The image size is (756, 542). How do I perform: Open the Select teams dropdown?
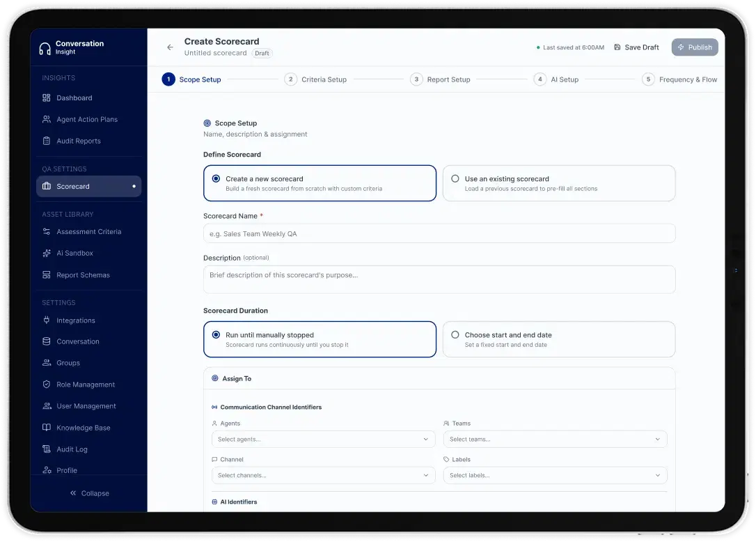tap(555, 439)
